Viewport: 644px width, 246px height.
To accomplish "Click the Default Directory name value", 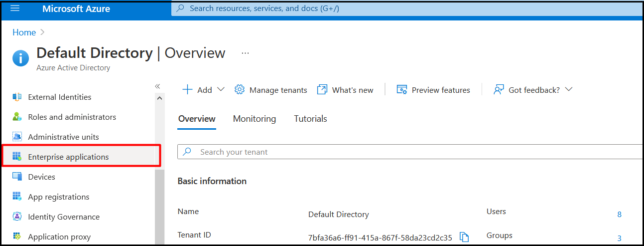I will click(x=339, y=215).
